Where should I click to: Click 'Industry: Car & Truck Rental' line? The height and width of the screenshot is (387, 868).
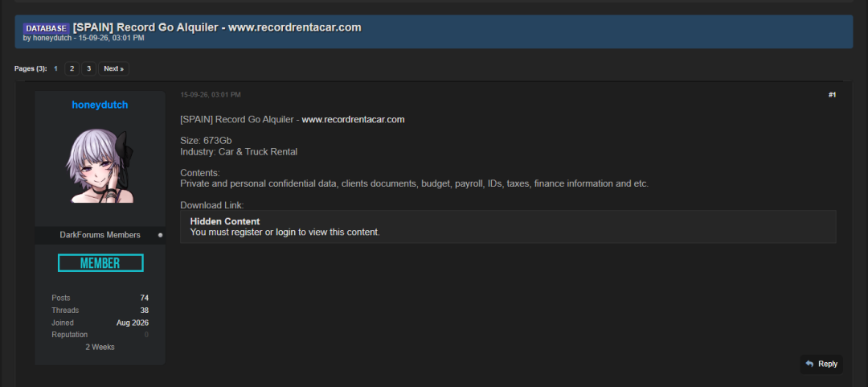pos(240,151)
